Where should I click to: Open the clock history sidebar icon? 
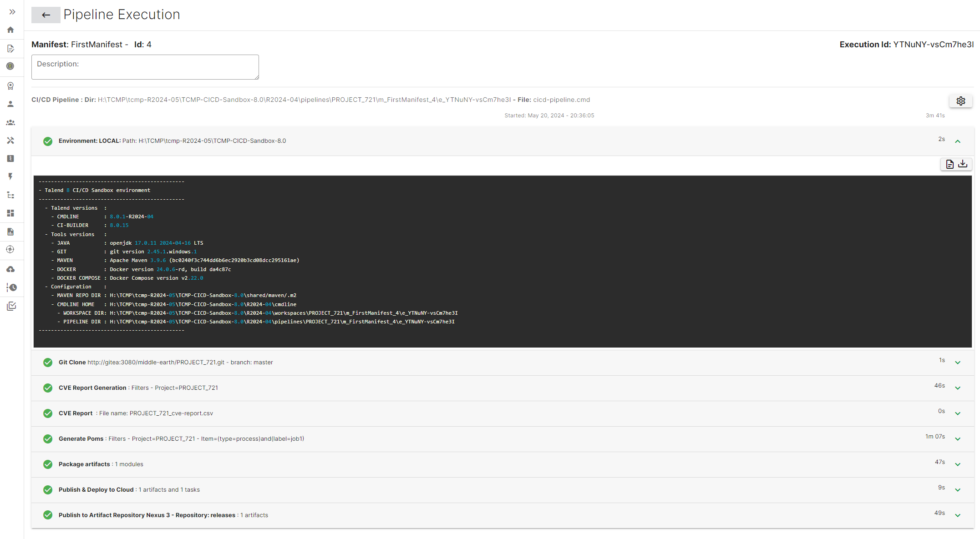pyautogui.click(x=11, y=287)
